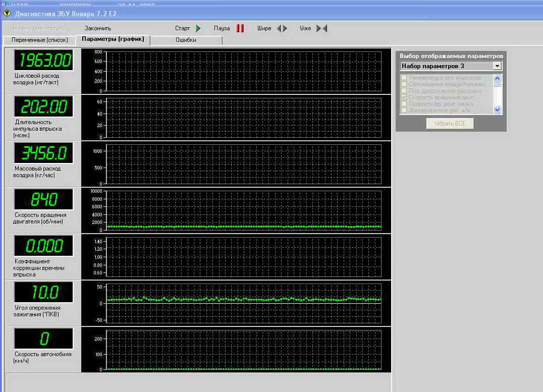Toggle the Соотношение воздух/топливо checkbox

pos(404,84)
